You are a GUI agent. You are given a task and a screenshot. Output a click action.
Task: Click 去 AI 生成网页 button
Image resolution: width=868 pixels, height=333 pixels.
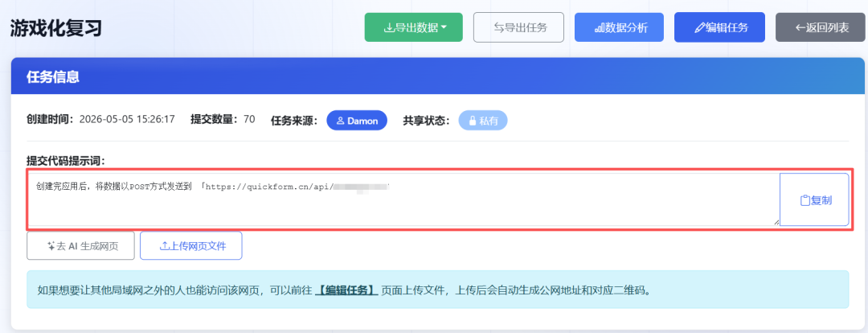pos(81,245)
